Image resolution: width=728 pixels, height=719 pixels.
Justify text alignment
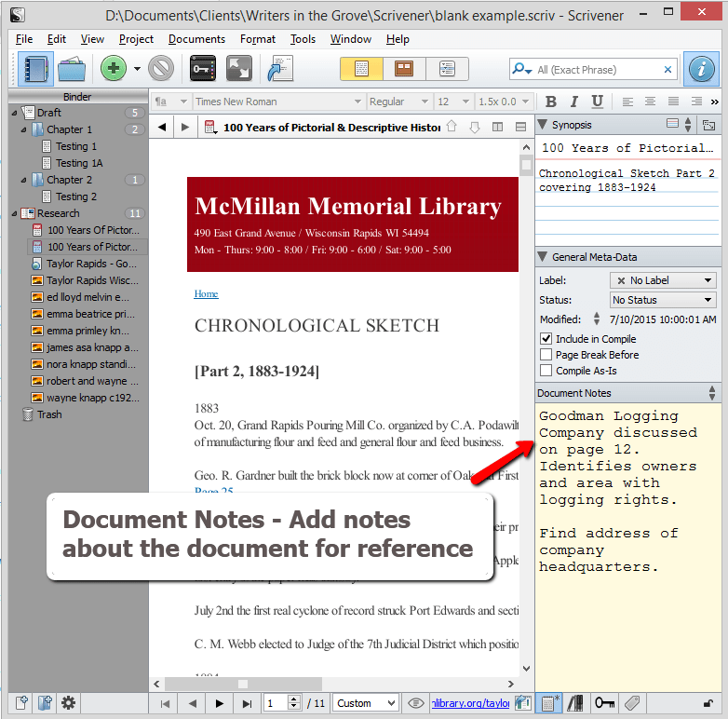click(x=673, y=102)
